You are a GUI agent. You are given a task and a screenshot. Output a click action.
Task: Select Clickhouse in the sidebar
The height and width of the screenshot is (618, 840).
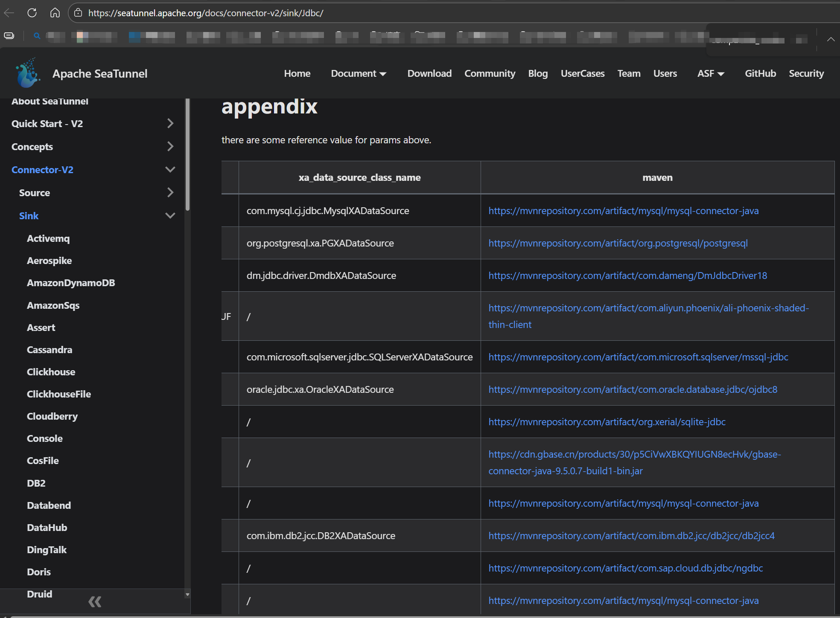tap(51, 372)
